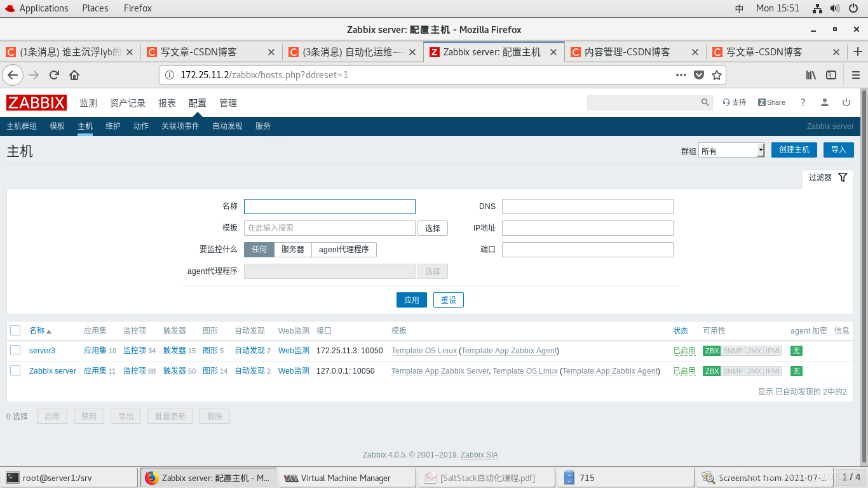Reset filter with 重设 button

[x=449, y=300]
